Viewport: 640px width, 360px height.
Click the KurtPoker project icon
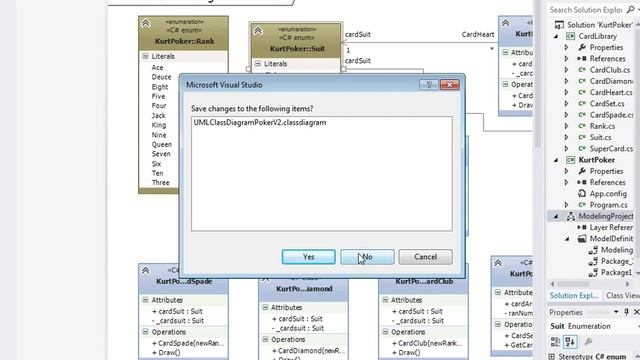[570, 160]
